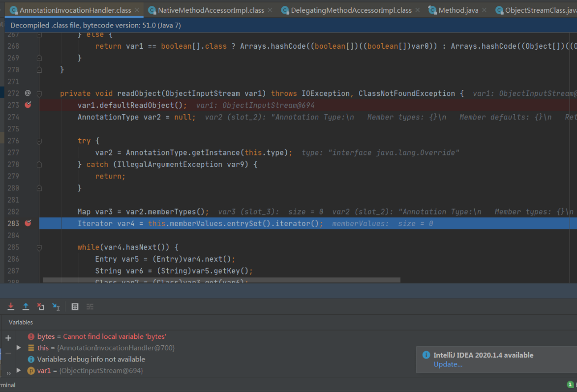Click the horizontal editor scrollbar
577x392 pixels.
point(221,280)
